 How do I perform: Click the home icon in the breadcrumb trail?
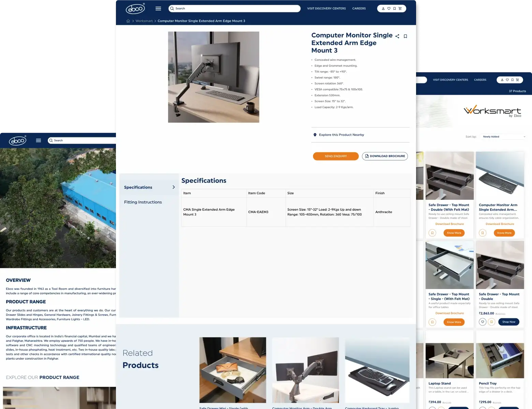pyautogui.click(x=128, y=21)
